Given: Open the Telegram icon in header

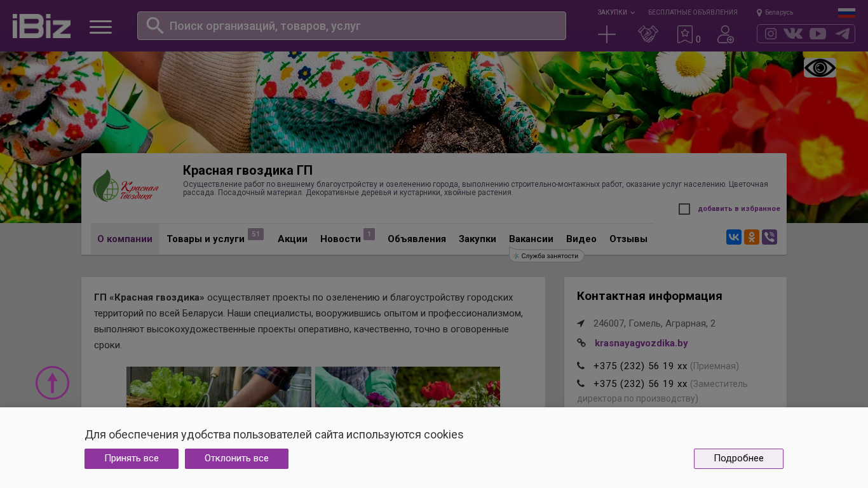Looking at the screenshot, I should pos(843,34).
